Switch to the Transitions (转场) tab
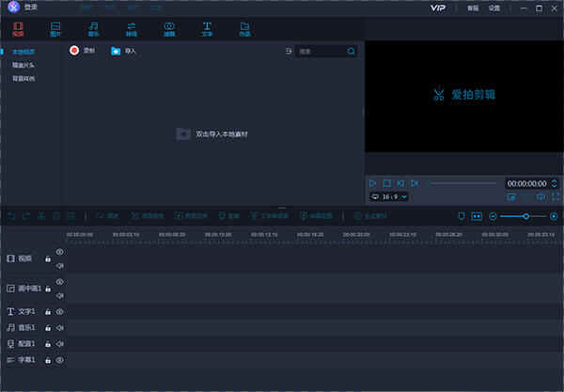Screen dimensions: 564x392 point(131,28)
